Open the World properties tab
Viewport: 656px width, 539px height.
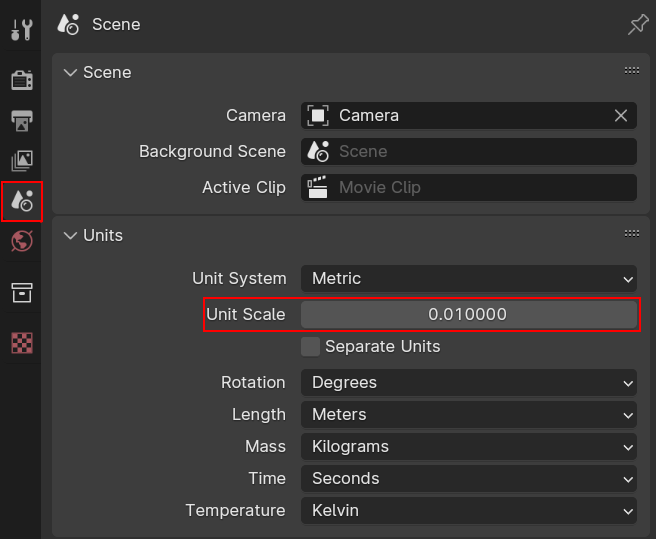coord(22,241)
